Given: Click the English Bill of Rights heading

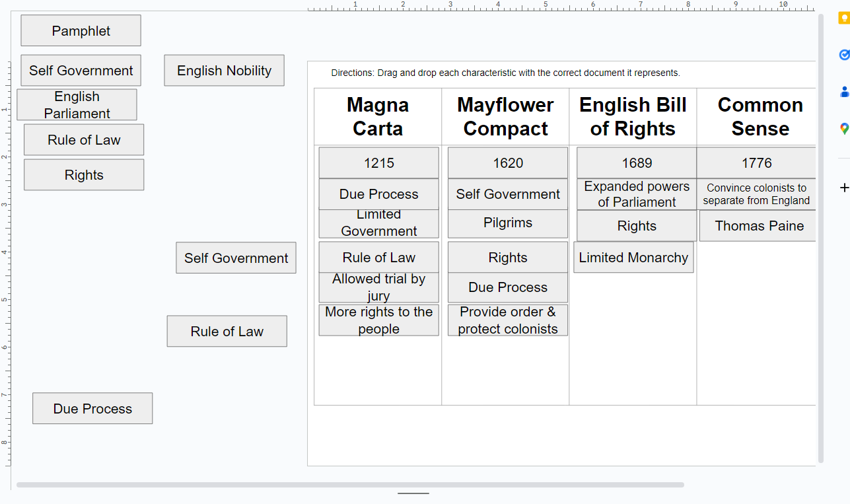Looking at the screenshot, I should tap(633, 117).
